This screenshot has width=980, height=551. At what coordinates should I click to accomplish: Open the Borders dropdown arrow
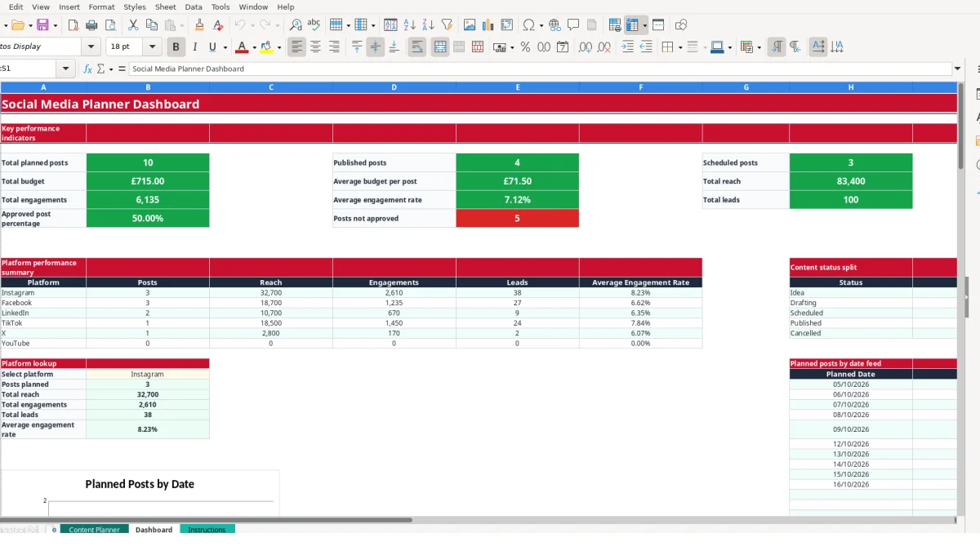click(x=679, y=47)
